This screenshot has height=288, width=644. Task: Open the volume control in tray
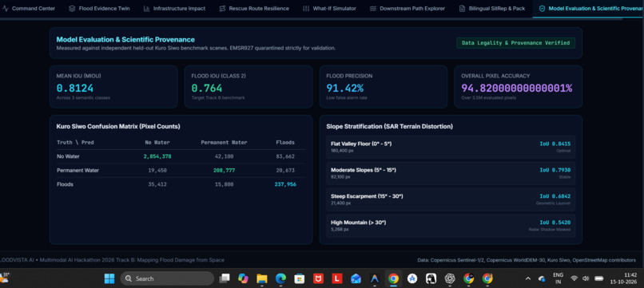[586, 278]
